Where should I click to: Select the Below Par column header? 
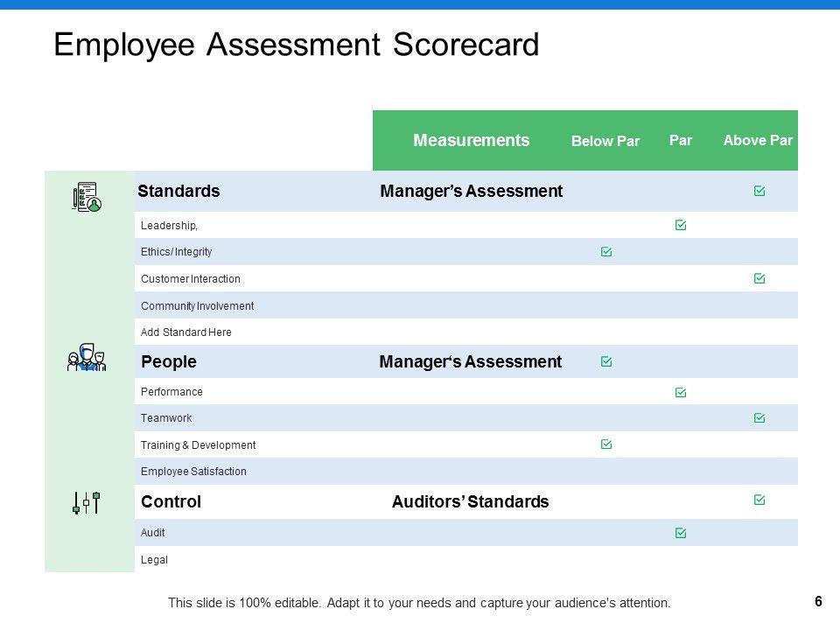coord(605,141)
